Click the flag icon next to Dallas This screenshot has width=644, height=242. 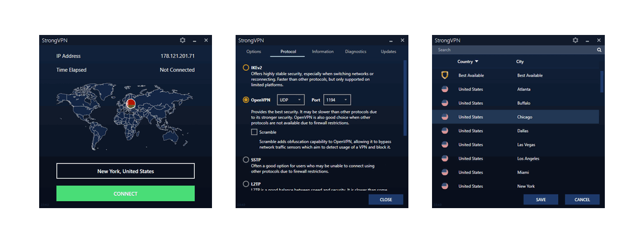pos(444,131)
